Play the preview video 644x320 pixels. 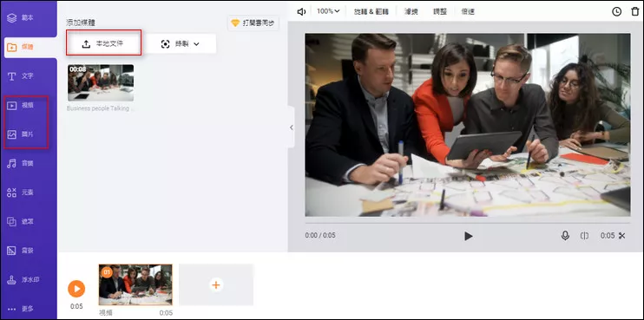pos(468,236)
